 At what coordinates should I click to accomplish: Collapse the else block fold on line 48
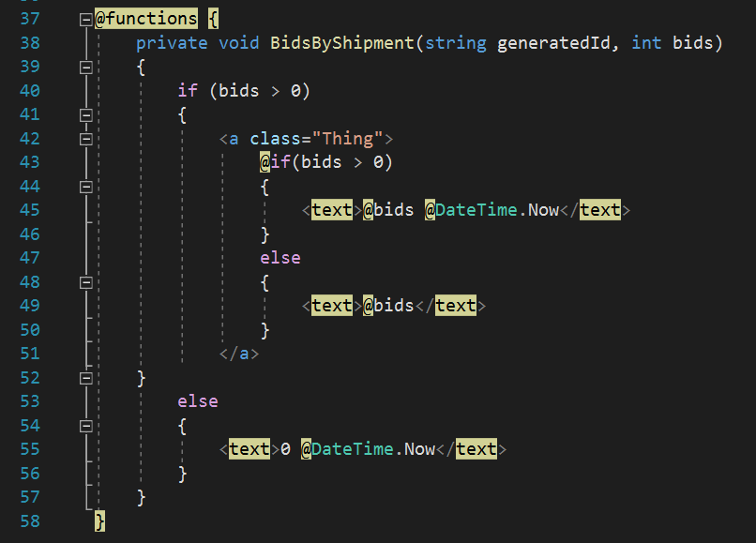point(85,281)
